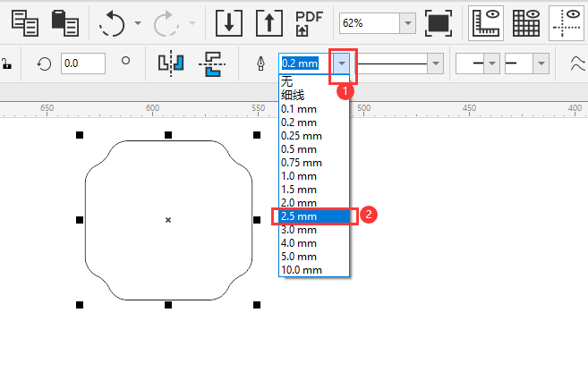This screenshot has width=588, height=372.
Task: Mirror the object horizontally
Action: (x=171, y=63)
